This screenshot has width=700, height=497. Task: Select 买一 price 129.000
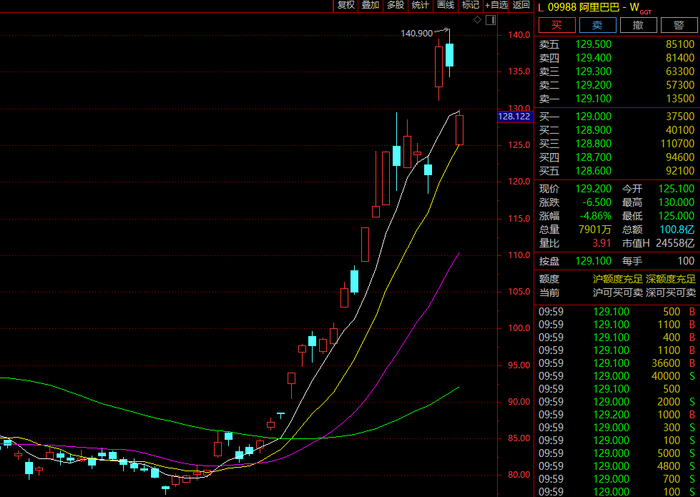[x=593, y=117]
